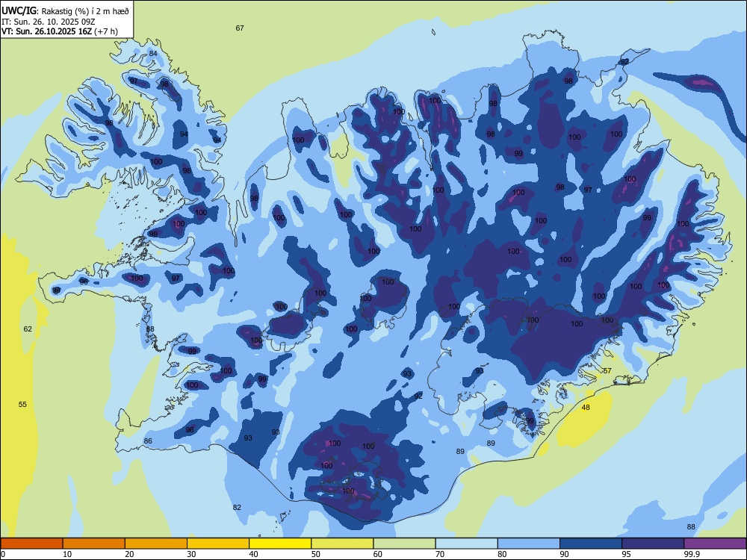
Task: Click the value 67 over the northern sea
Action: click(x=240, y=28)
